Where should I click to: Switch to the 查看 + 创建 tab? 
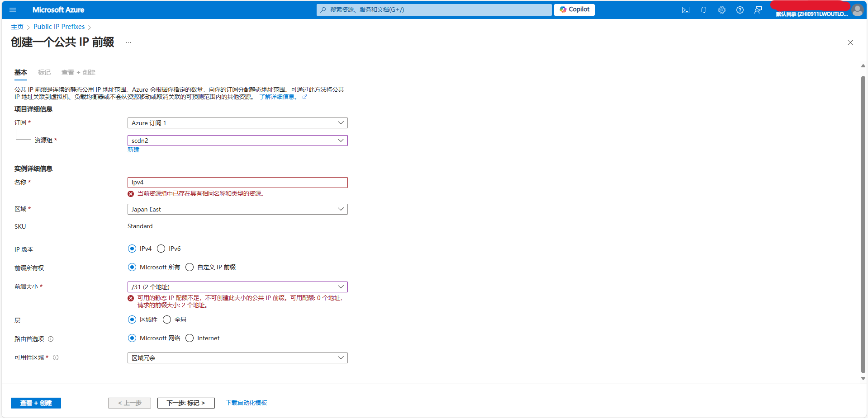[x=78, y=72]
